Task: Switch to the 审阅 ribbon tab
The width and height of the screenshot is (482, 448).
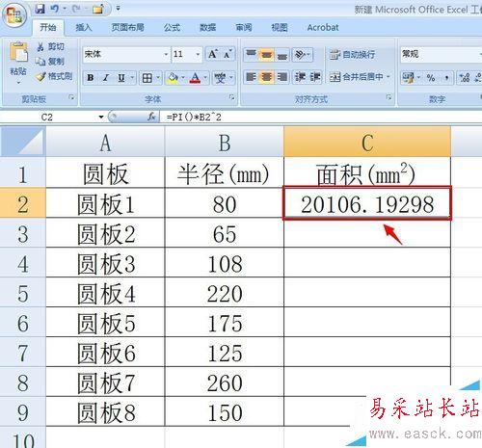Action: tap(244, 28)
